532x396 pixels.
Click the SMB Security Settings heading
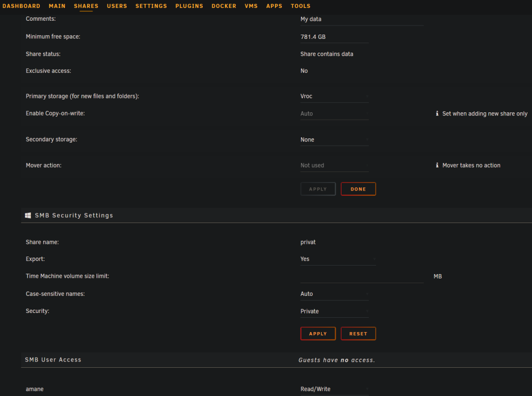pyautogui.click(x=74, y=216)
